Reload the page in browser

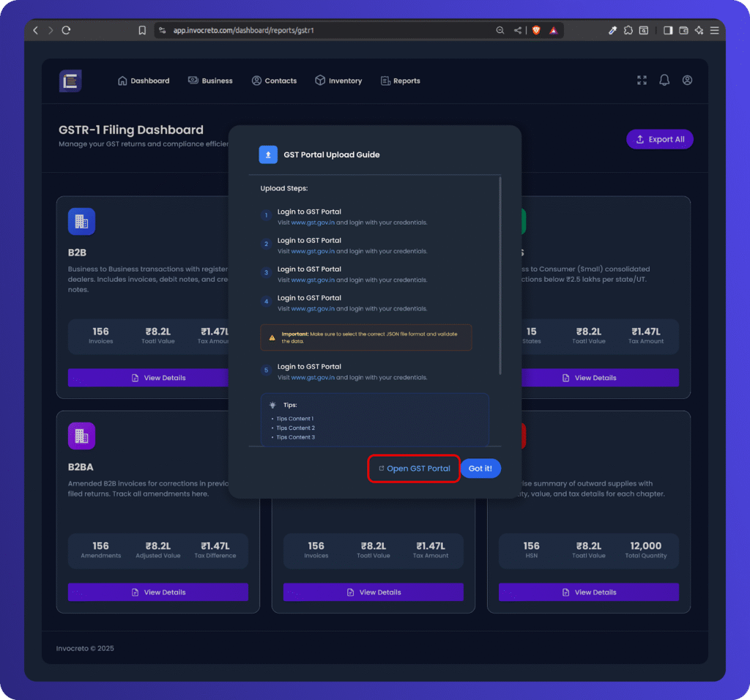click(66, 30)
